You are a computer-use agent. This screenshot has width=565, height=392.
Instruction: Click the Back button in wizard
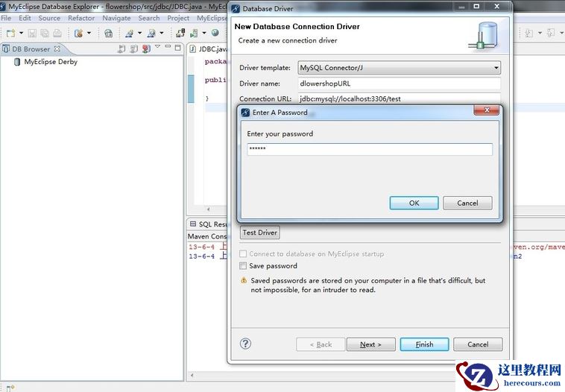click(x=321, y=344)
